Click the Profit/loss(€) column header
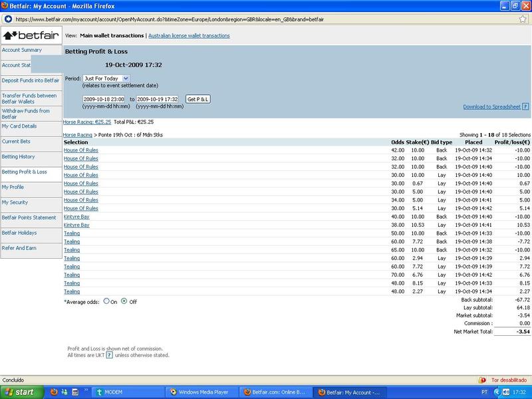The width and height of the screenshot is (532, 399). click(512, 142)
